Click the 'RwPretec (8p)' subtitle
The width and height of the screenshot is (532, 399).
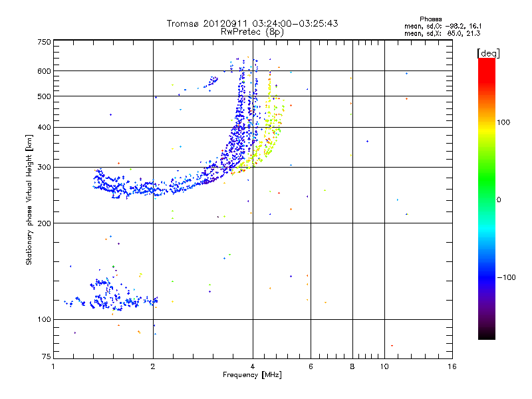[x=252, y=32]
